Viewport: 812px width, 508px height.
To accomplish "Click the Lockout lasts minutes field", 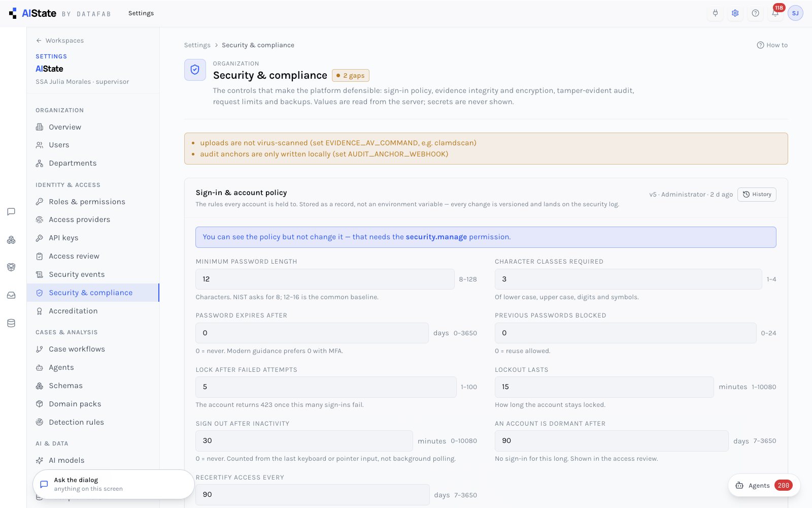I will 604,387.
